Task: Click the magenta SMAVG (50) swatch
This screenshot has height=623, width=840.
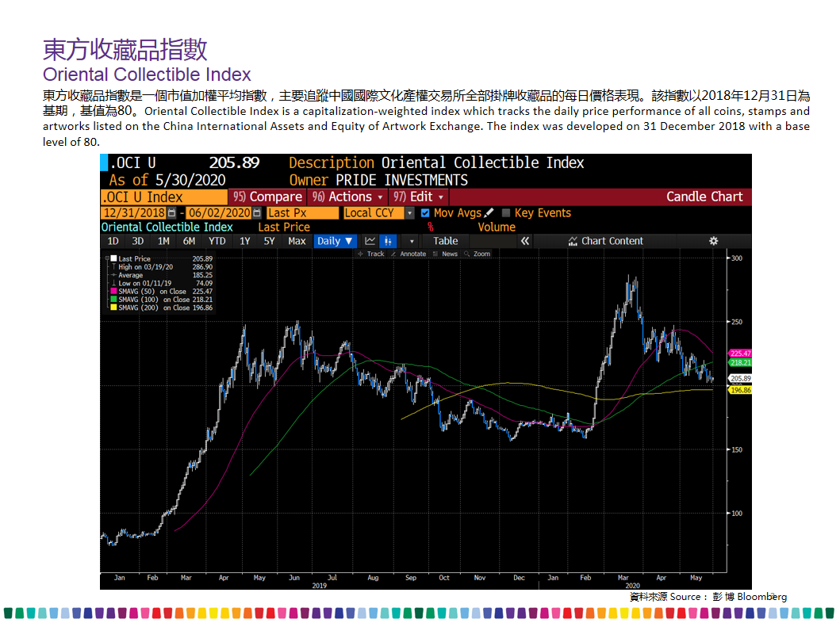Action: click(x=113, y=291)
